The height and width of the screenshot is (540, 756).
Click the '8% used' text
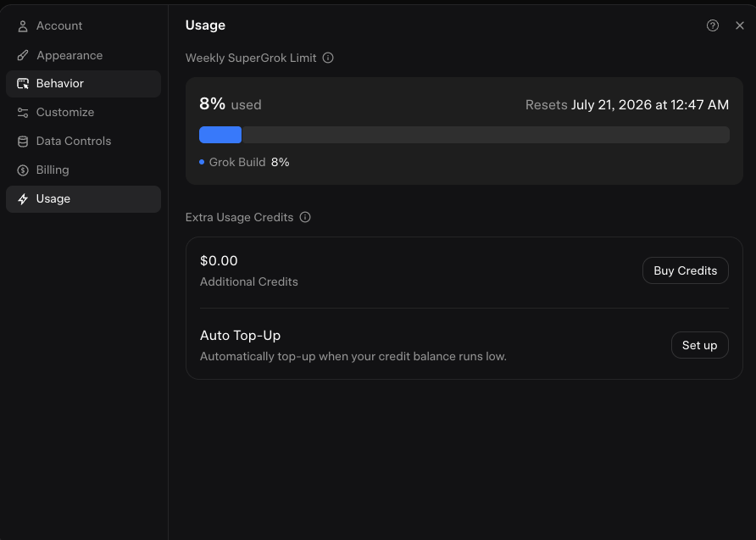click(231, 104)
